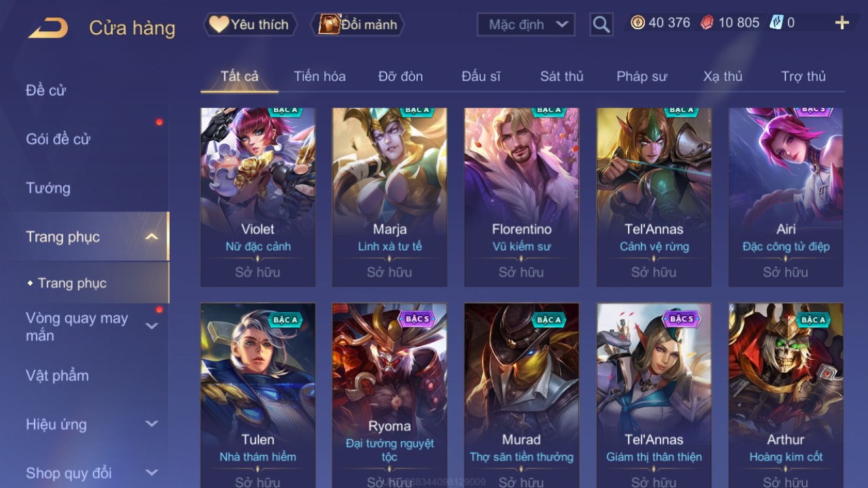
Task: Tap the plus icon to add currency
Action: tap(842, 23)
